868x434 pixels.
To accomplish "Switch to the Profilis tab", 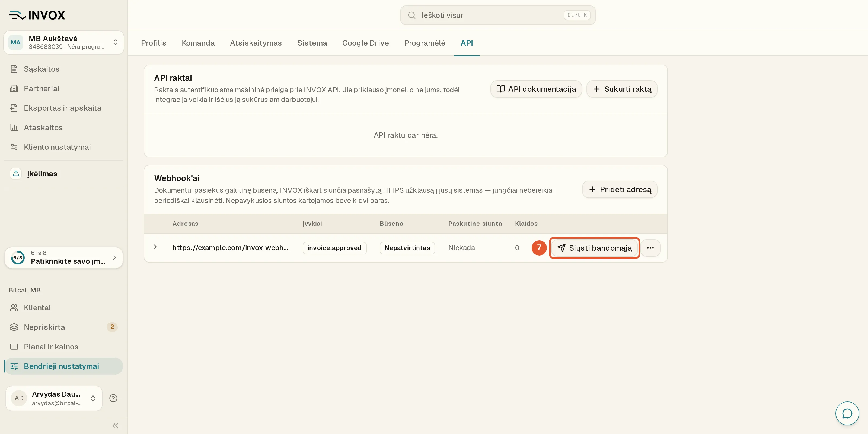I will point(154,43).
